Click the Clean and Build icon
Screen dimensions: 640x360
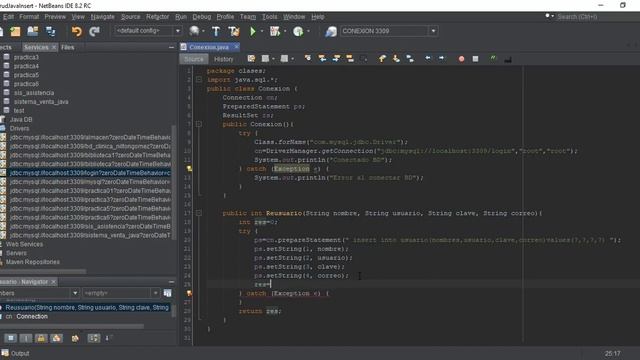(234, 31)
